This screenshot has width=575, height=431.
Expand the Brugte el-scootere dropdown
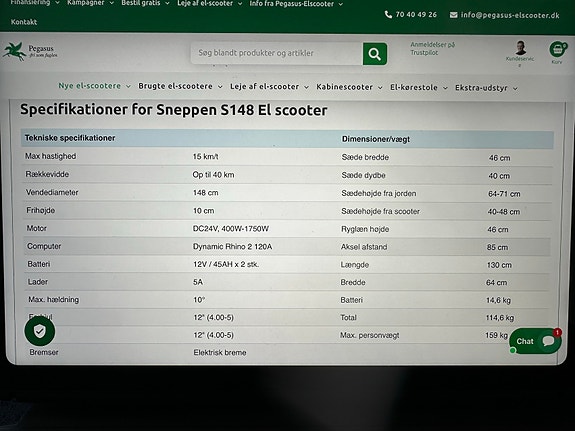(180, 87)
